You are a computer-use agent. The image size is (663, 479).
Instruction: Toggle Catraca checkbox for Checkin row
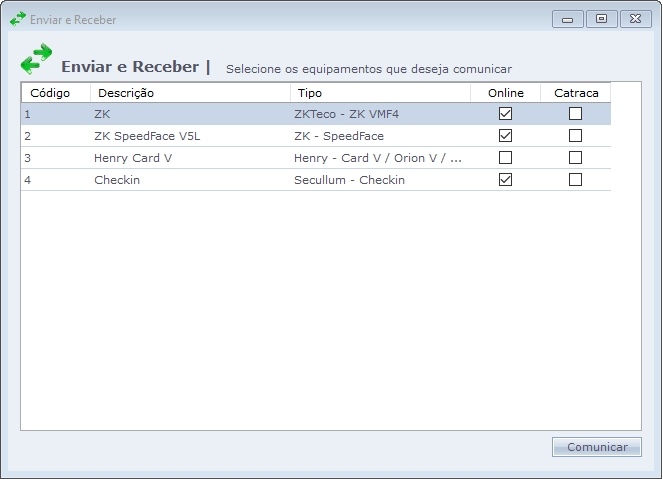pyautogui.click(x=575, y=180)
